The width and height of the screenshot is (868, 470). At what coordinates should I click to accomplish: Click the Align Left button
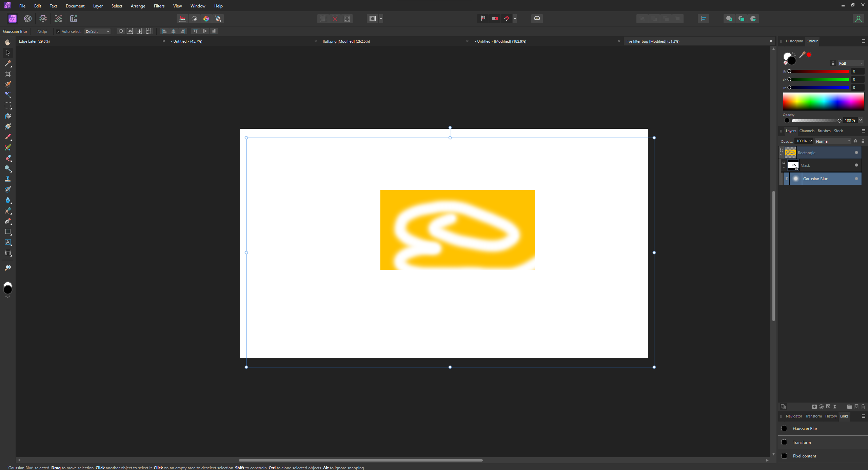pos(164,31)
